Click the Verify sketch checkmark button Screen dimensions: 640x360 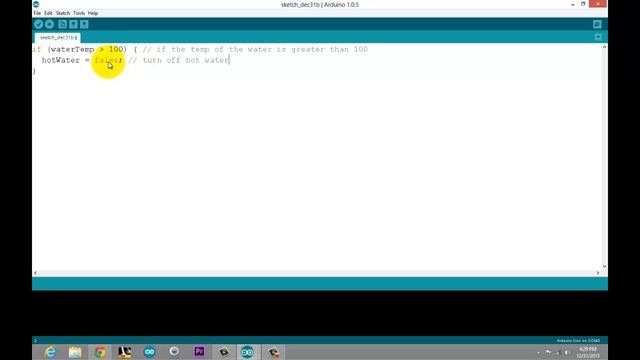(38, 24)
